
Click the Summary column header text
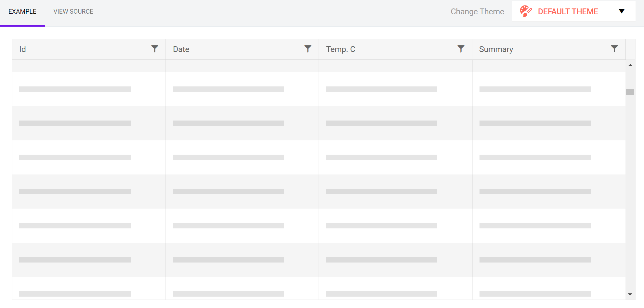click(496, 49)
